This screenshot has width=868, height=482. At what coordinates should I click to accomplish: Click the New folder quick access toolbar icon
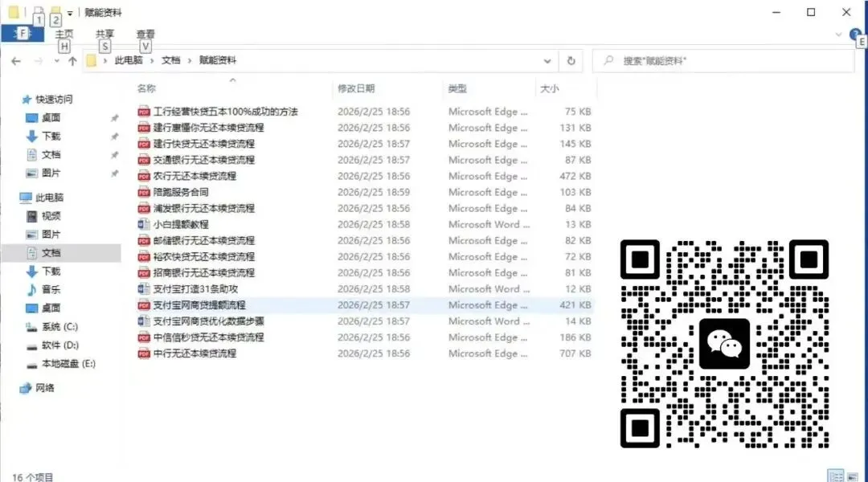pyautogui.click(x=55, y=11)
